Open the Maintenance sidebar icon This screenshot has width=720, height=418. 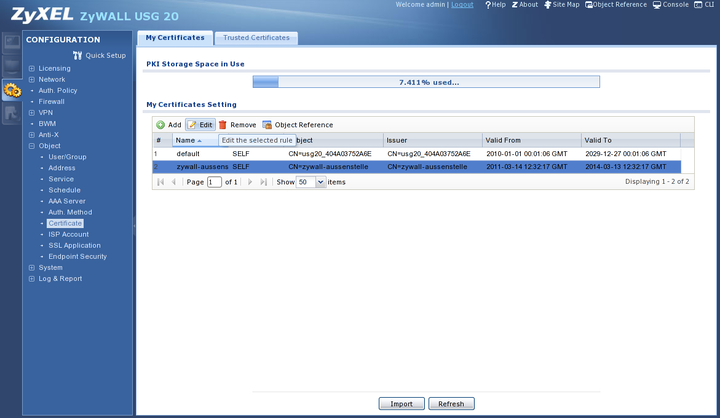pos(12,113)
